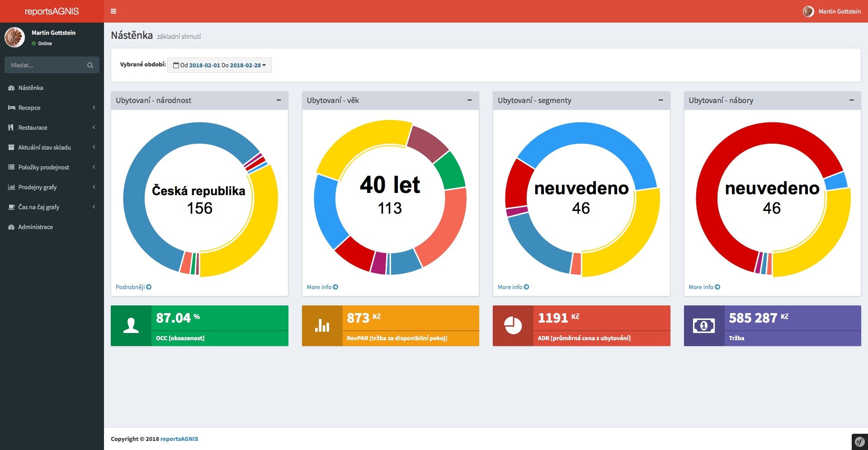
Task: Focus the Hledat search input field
Action: coord(45,65)
